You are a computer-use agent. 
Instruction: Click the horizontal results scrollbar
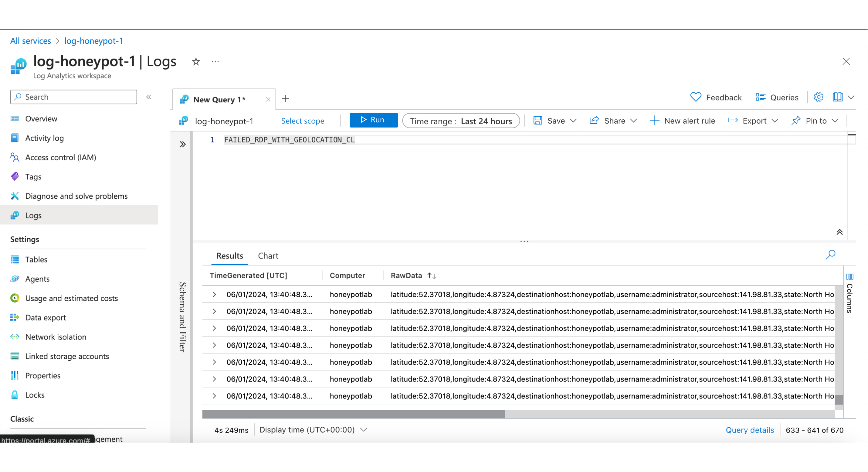pos(353,414)
